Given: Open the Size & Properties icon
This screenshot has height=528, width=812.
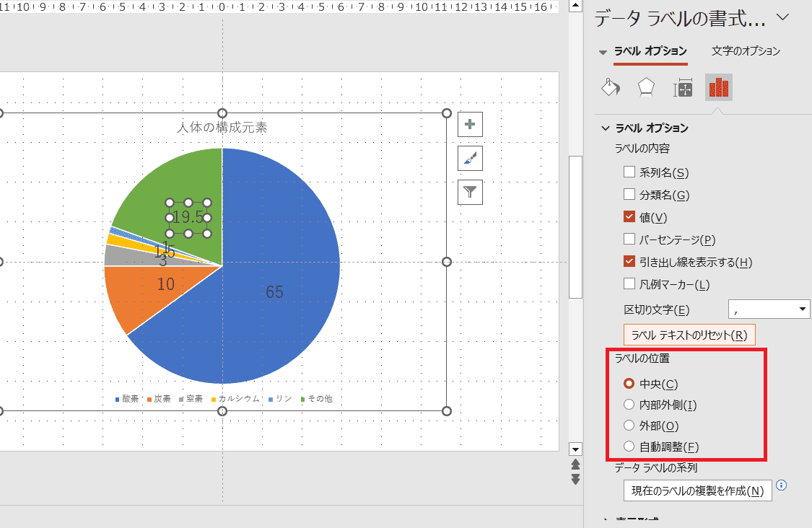Looking at the screenshot, I should 683,89.
